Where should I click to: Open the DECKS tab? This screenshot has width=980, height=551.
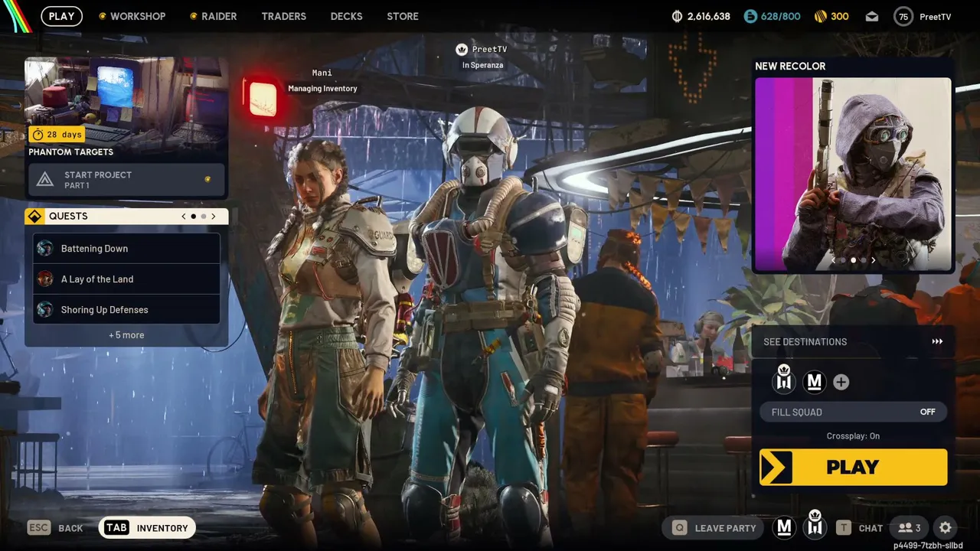pyautogui.click(x=346, y=16)
